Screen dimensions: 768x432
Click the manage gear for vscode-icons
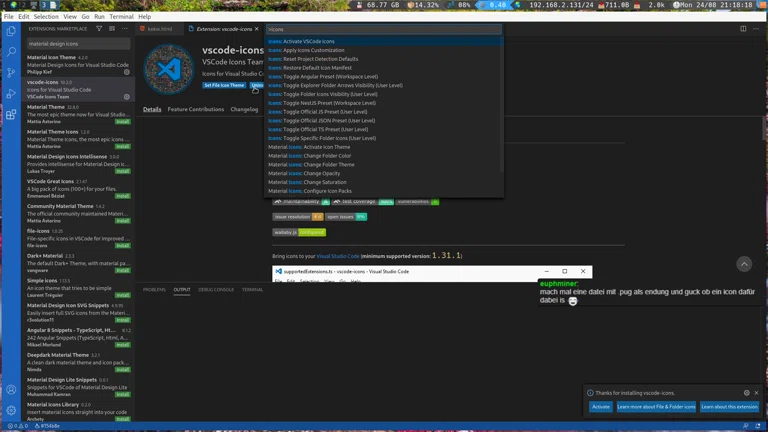click(x=126, y=97)
